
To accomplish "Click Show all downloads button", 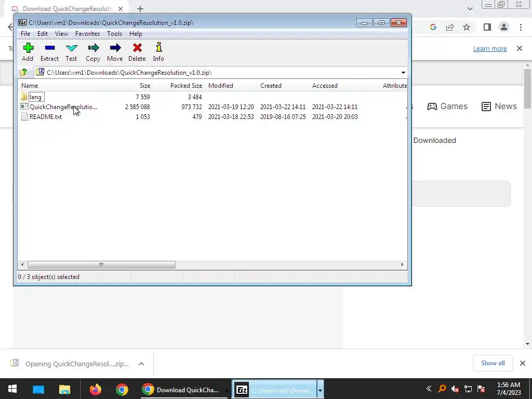I will (493, 363).
